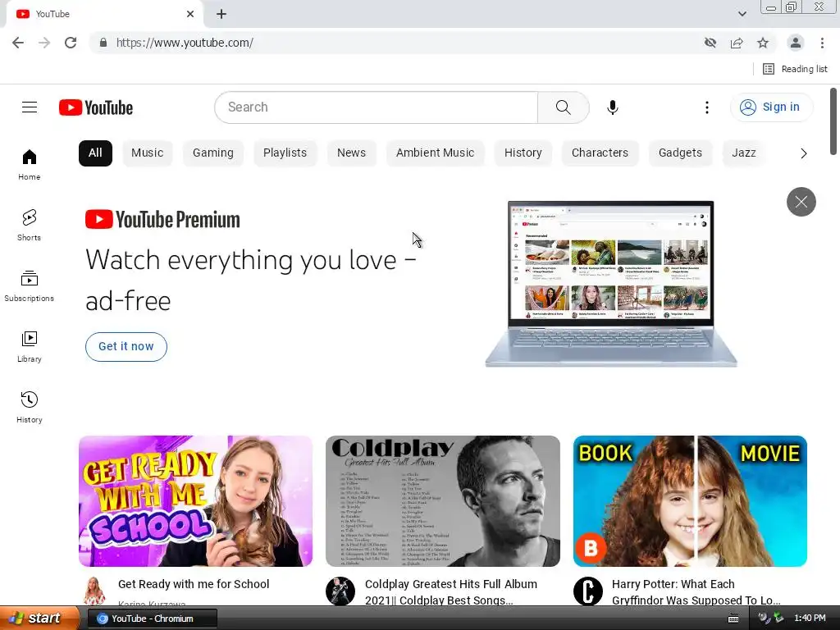Click the on-screen keyboard tray icon
Screen dimensions: 840x630
point(733,619)
